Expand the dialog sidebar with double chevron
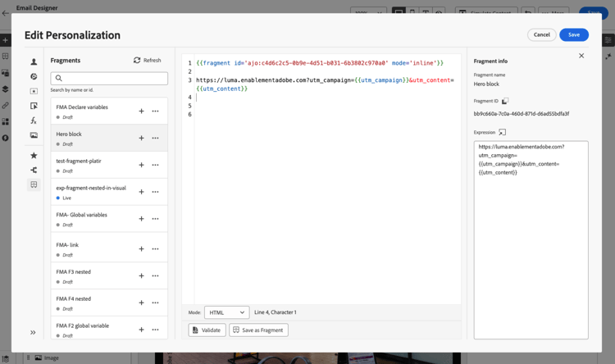Viewport: 615px width, 364px height. pos(33,332)
